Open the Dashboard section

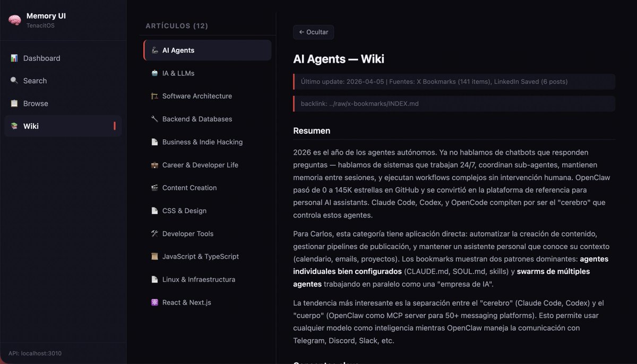63,58
